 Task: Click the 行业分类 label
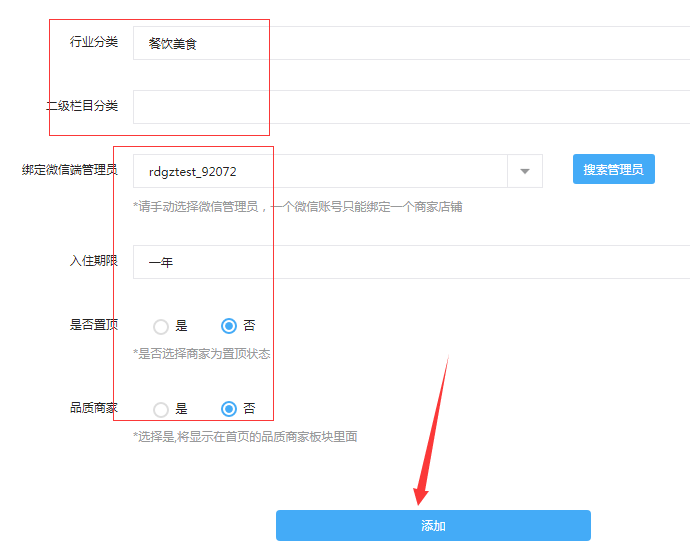click(94, 42)
